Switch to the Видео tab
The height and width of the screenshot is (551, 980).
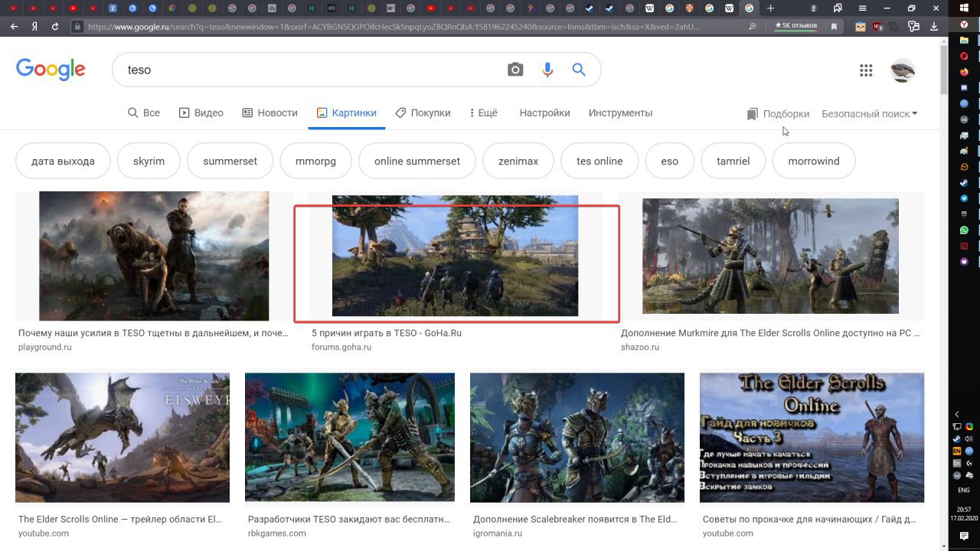(201, 112)
